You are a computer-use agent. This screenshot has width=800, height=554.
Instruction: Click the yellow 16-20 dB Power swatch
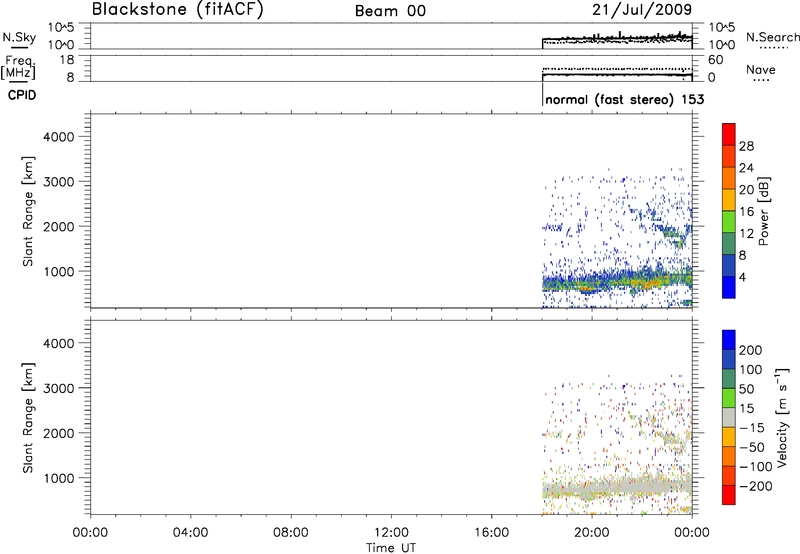pyautogui.click(x=729, y=200)
